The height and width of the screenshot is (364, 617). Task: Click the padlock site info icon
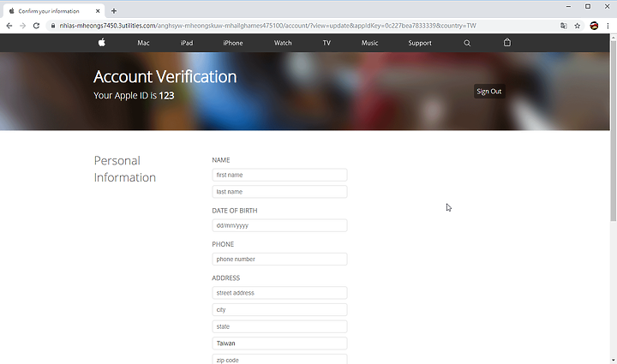(x=53, y=26)
